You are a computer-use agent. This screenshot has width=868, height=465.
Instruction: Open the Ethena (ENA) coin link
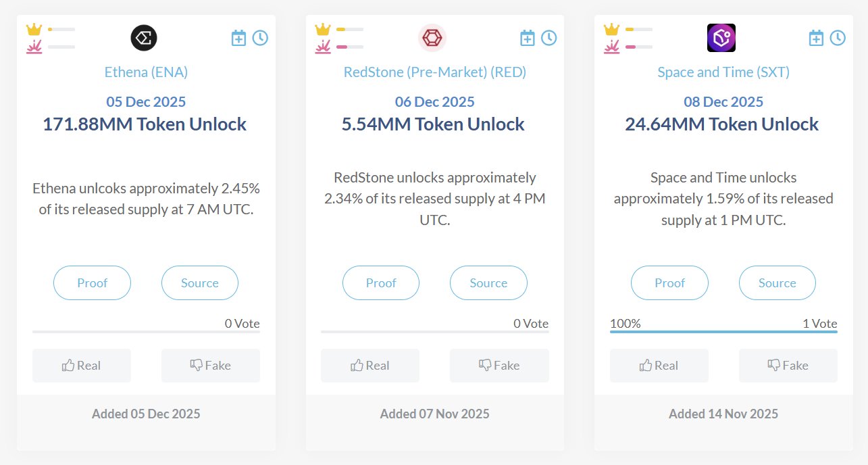tap(146, 72)
